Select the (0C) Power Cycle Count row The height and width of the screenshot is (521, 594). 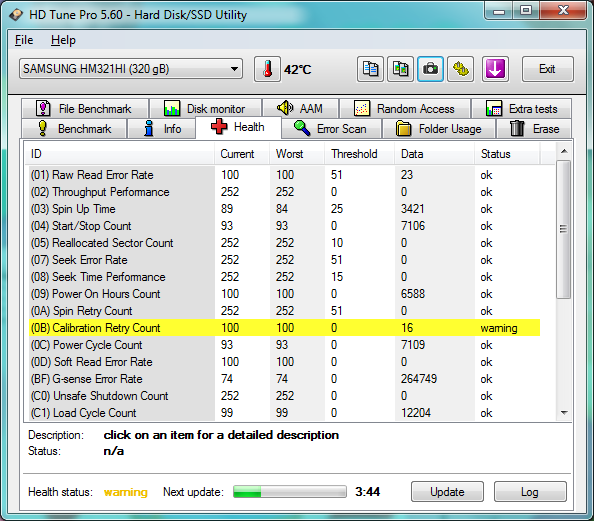point(284,345)
